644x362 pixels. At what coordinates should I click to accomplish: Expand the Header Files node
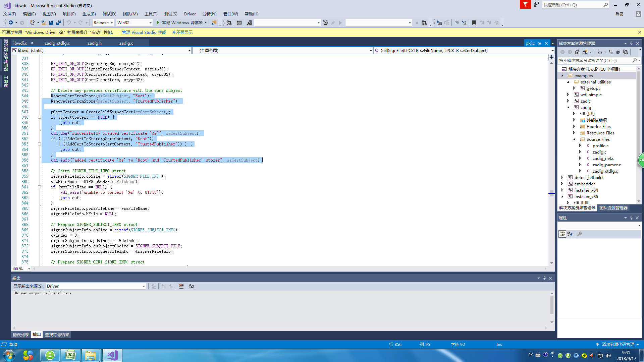pos(574,126)
